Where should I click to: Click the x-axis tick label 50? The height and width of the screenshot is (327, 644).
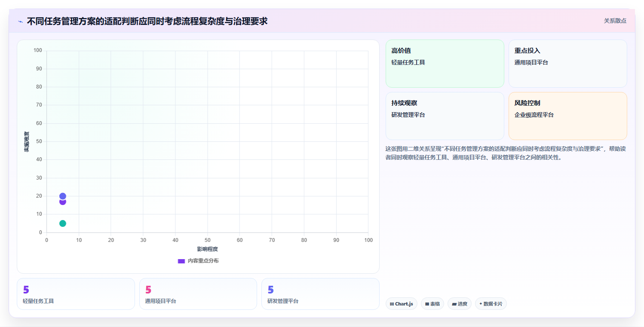pos(208,240)
